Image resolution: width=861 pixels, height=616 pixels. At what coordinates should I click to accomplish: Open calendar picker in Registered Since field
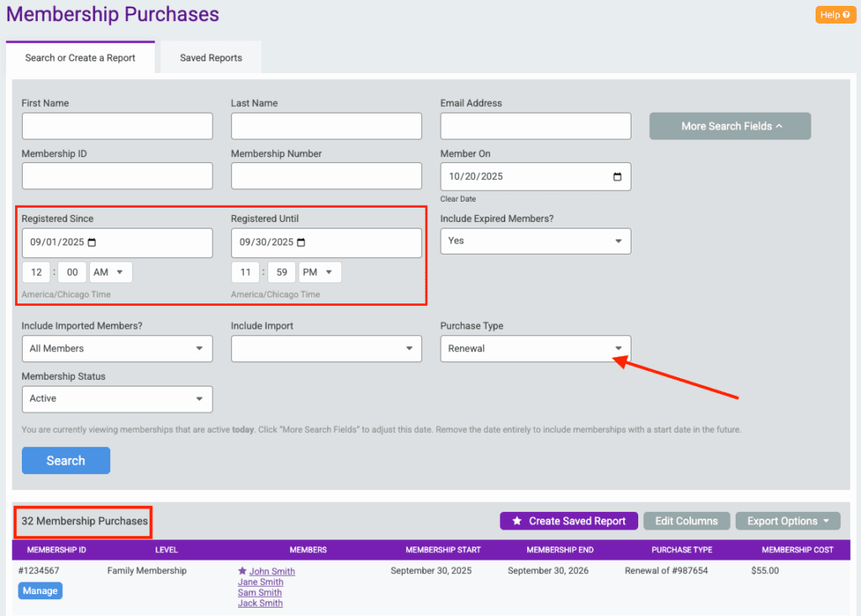coord(92,243)
